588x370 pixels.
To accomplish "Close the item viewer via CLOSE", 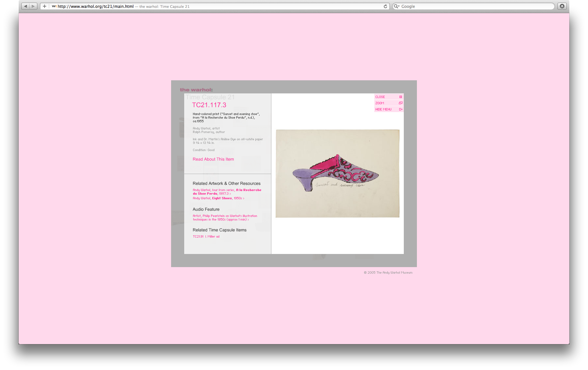I will [x=388, y=97].
